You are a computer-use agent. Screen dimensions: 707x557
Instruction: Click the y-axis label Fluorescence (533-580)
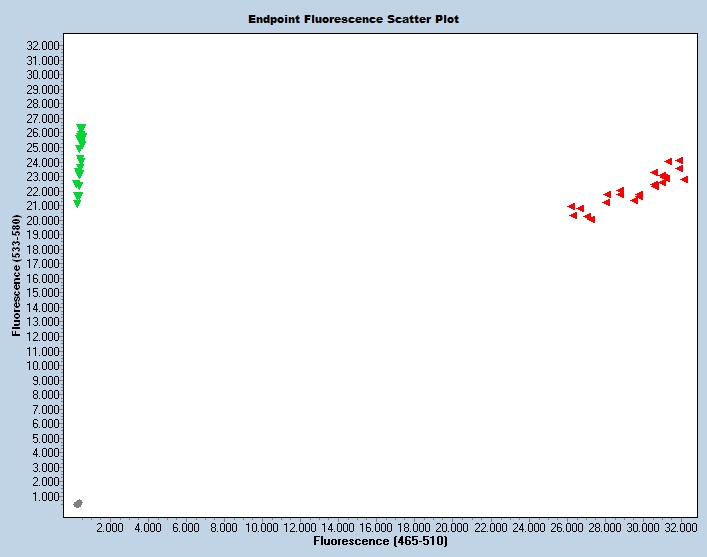pyautogui.click(x=17, y=274)
